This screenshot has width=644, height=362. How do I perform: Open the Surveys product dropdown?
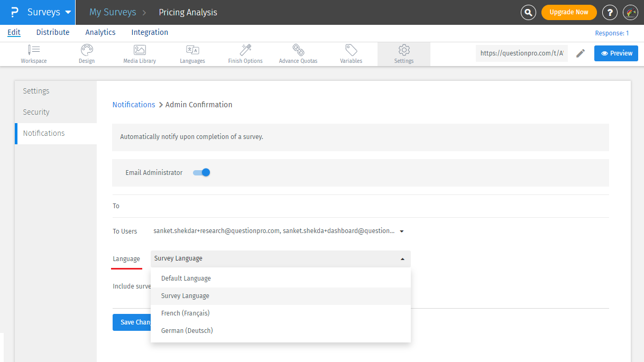pos(50,12)
